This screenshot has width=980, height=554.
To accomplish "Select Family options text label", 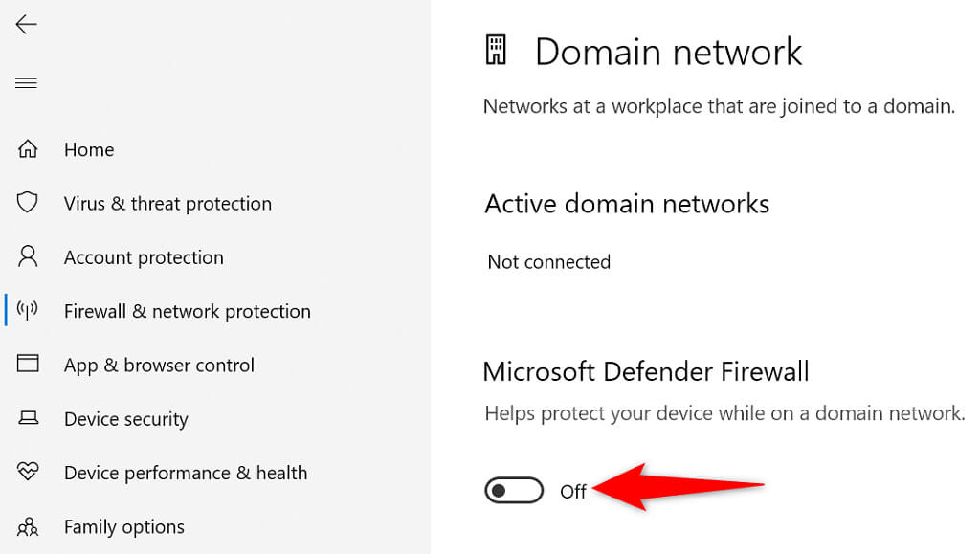I will click(124, 526).
